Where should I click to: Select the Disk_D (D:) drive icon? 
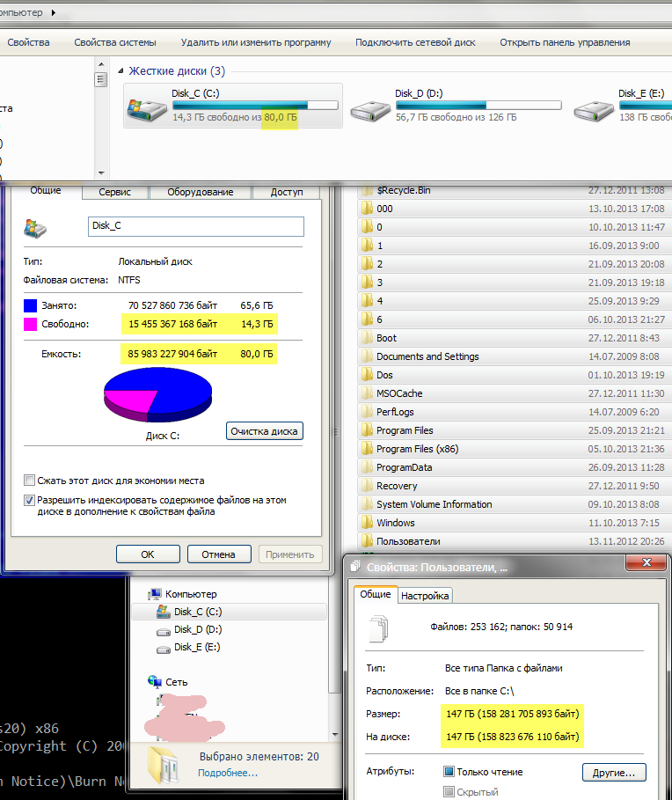(370, 110)
